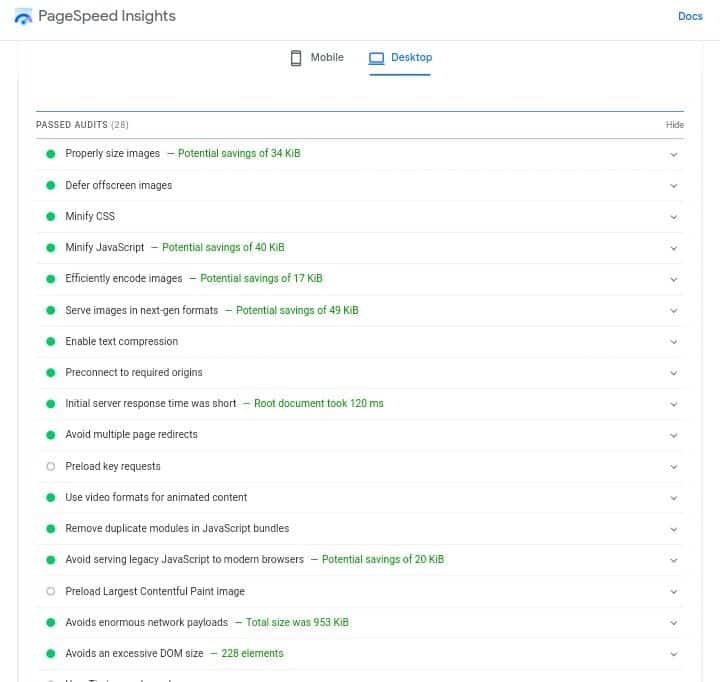Click green dot for Serve images in next-gen formats
The width and height of the screenshot is (720, 682).
51,310
